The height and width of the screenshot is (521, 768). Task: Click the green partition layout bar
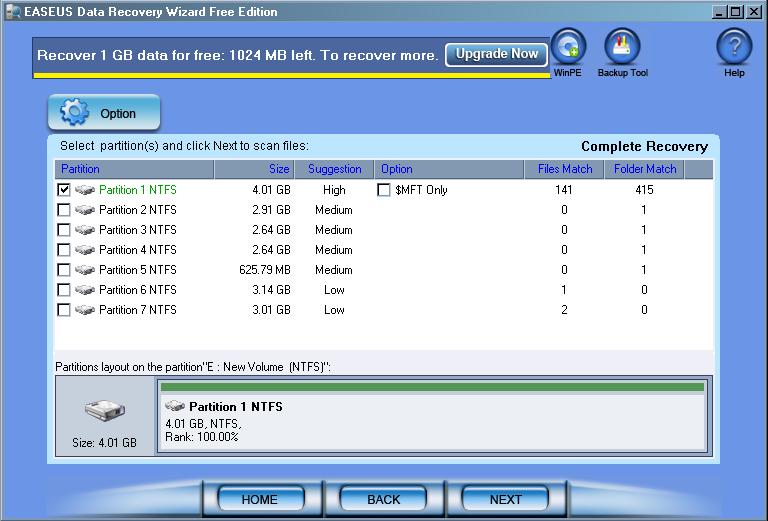pyautogui.click(x=432, y=387)
